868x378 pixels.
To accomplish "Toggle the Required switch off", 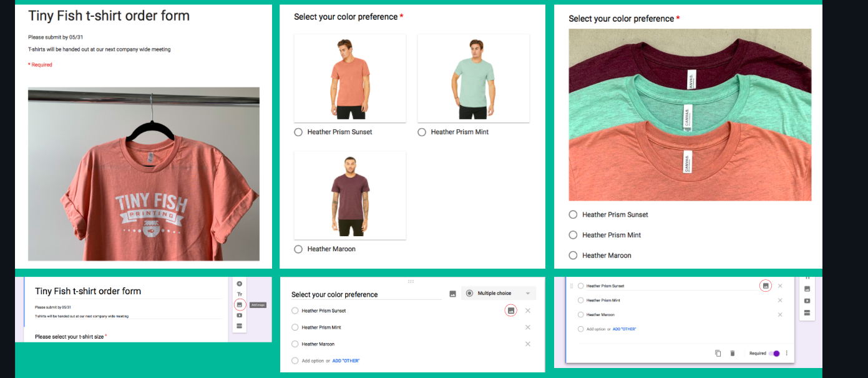I will [774, 354].
